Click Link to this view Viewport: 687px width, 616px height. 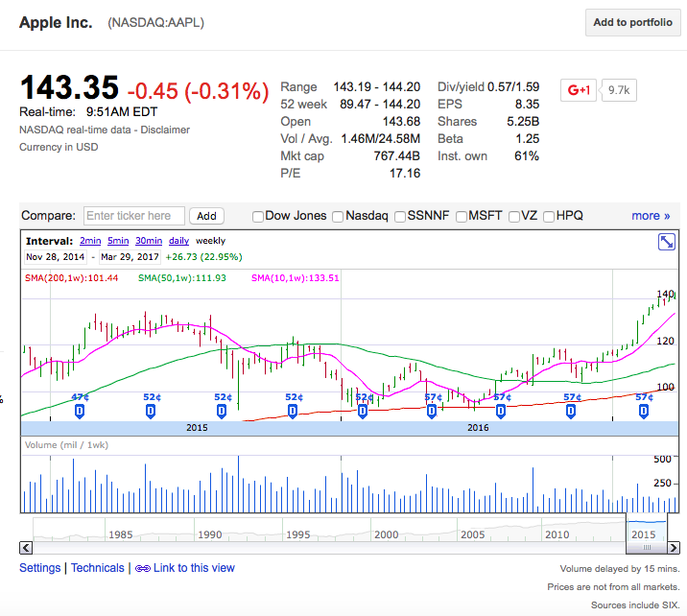click(x=194, y=568)
